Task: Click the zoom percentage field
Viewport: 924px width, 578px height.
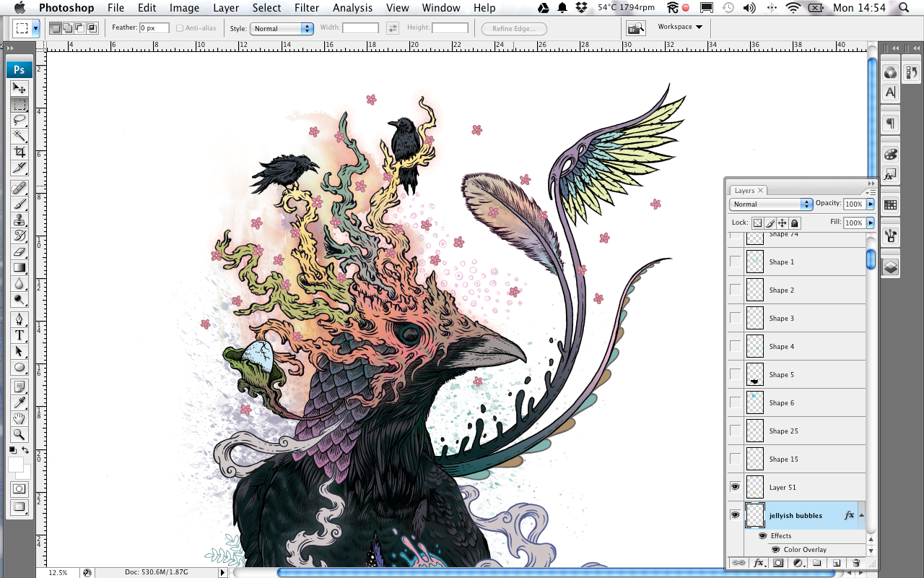Action: pos(58,572)
